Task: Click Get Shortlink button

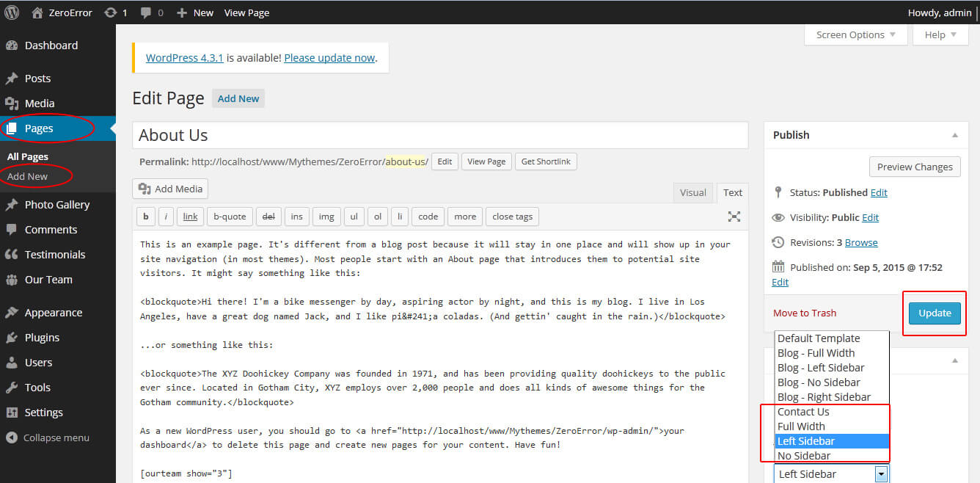Action: [x=546, y=161]
